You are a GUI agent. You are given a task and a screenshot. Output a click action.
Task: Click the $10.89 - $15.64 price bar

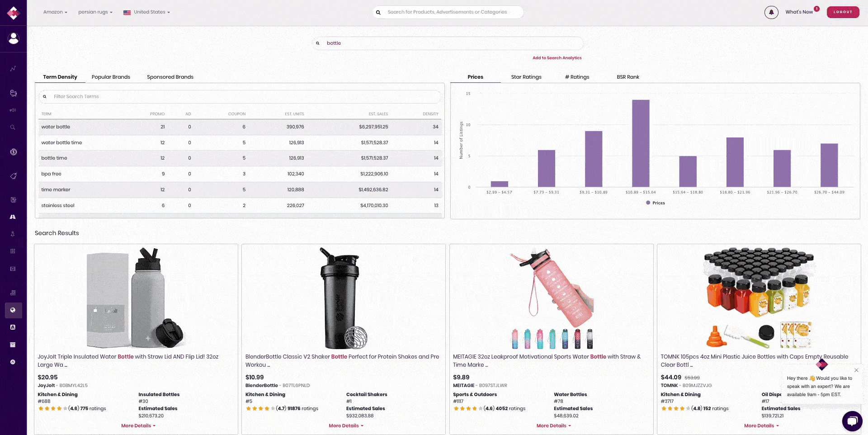(641, 143)
